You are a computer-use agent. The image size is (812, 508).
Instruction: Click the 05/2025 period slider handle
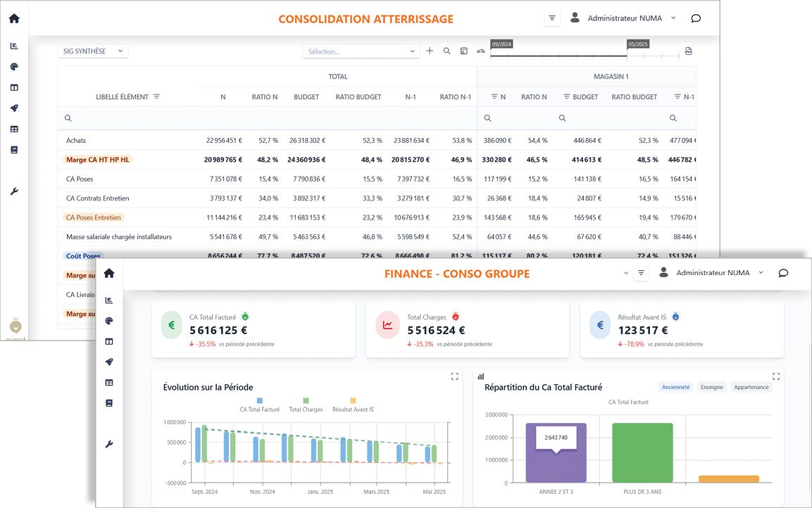pos(627,56)
